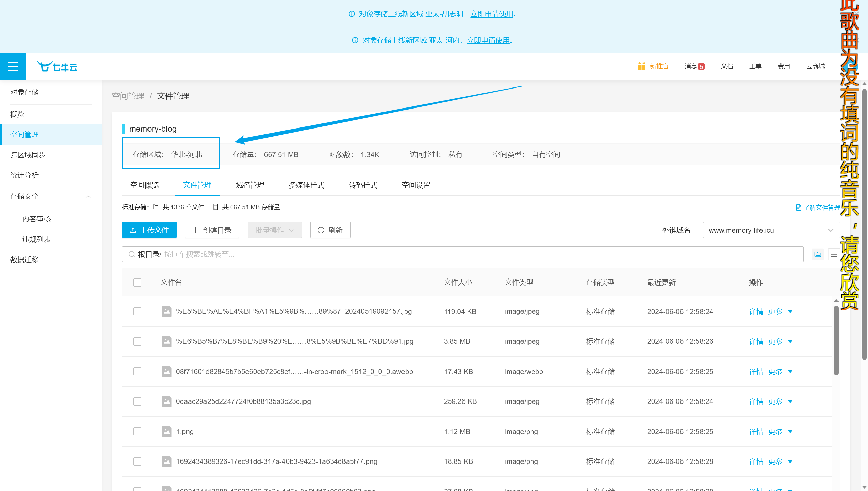Open 工单 in top navigation
The height and width of the screenshot is (491, 868).
click(x=755, y=66)
